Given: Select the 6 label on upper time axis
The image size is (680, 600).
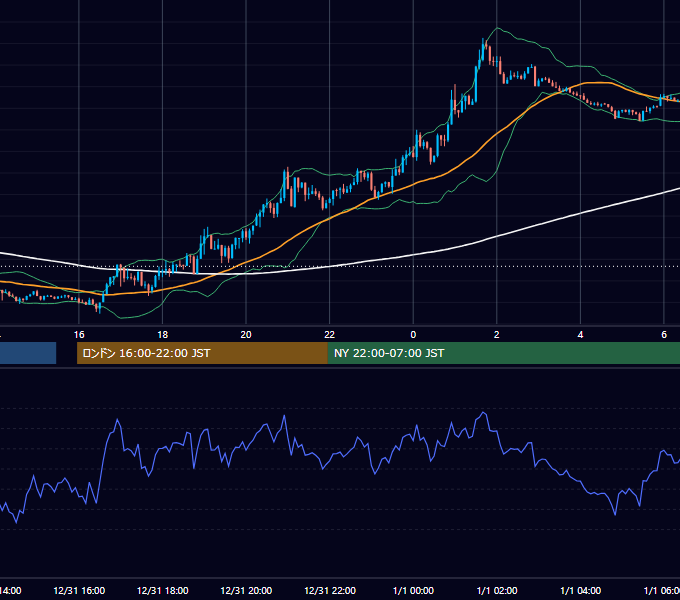Looking at the screenshot, I should 664,335.
